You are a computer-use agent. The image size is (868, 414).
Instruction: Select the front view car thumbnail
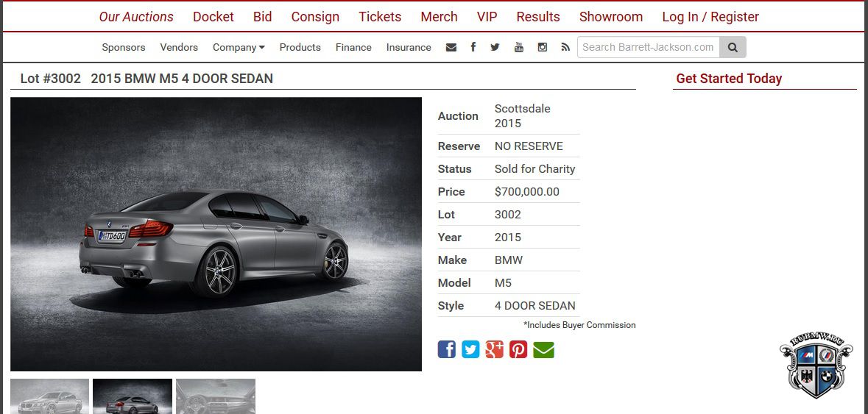[50, 396]
